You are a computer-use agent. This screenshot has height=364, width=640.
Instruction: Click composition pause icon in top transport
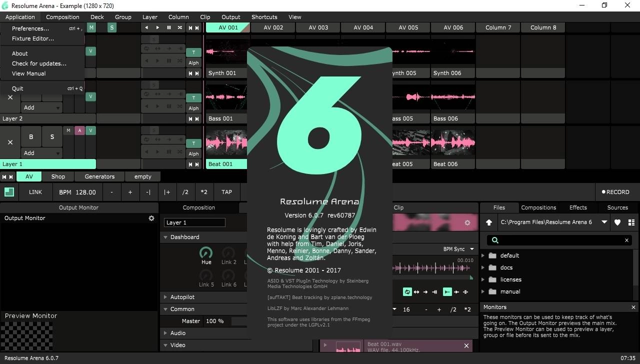168,28
